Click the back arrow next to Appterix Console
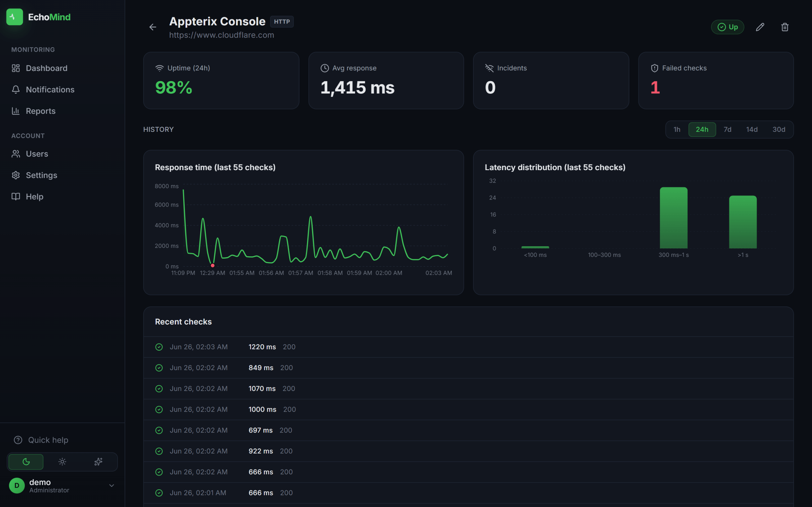 click(153, 27)
